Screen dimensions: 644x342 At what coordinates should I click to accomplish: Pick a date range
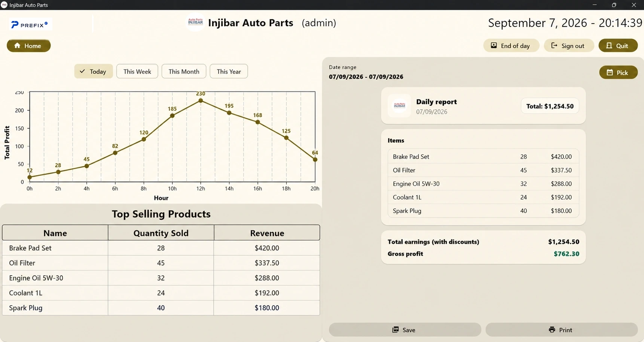tap(618, 73)
